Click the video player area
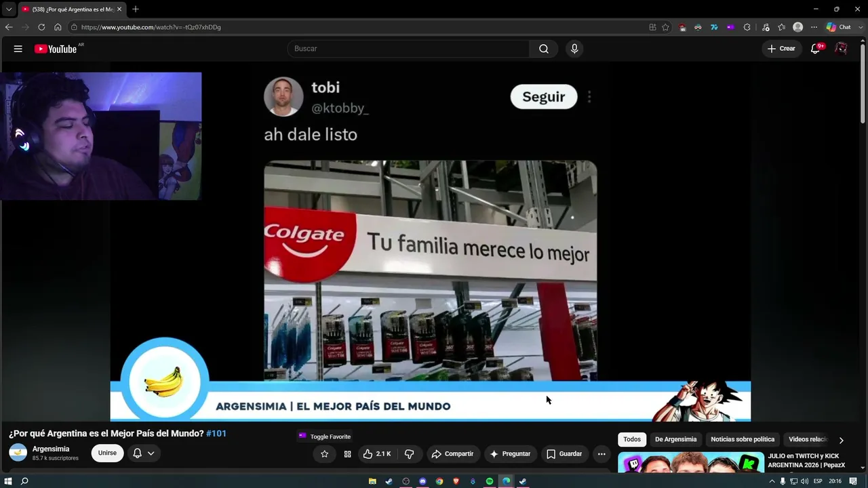This screenshot has width=868, height=488. click(431, 243)
